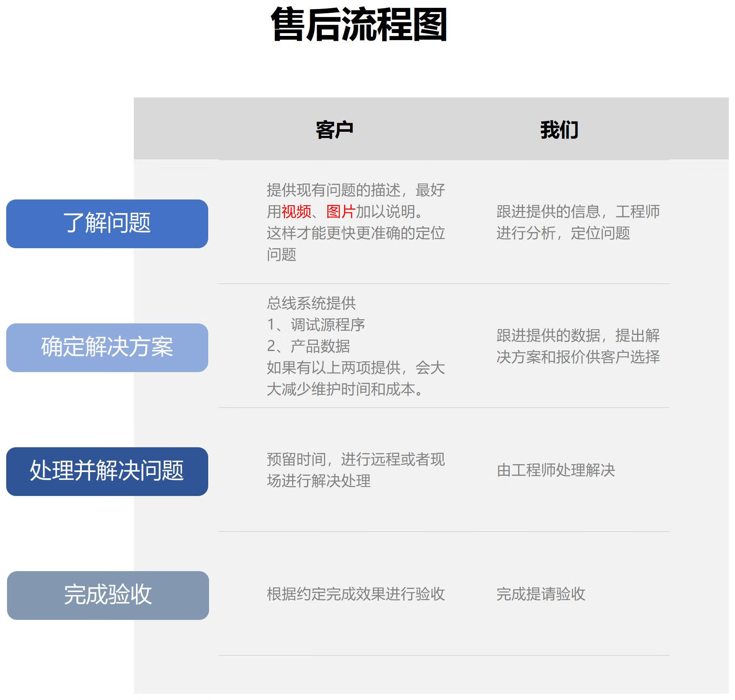Click the 处理并解决问题 step button
Viewport: 735px width, 700px height.
point(107,471)
